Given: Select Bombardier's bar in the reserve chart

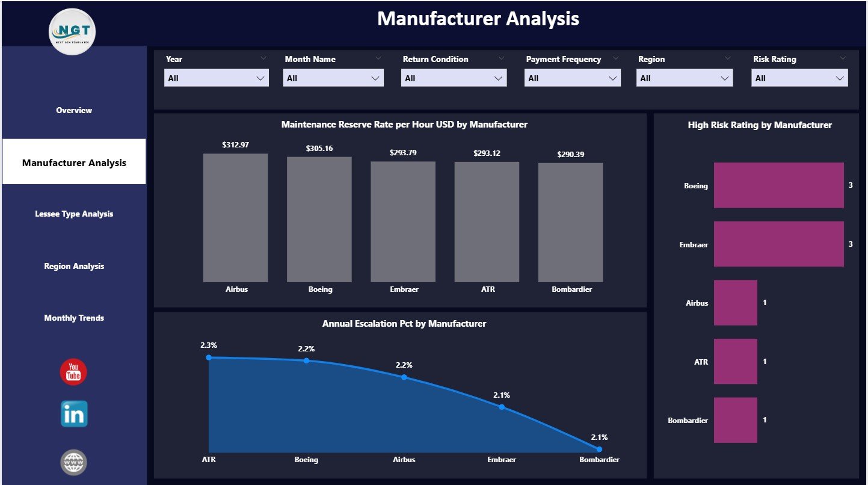Looking at the screenshot, I should click(x=570, y=222).
